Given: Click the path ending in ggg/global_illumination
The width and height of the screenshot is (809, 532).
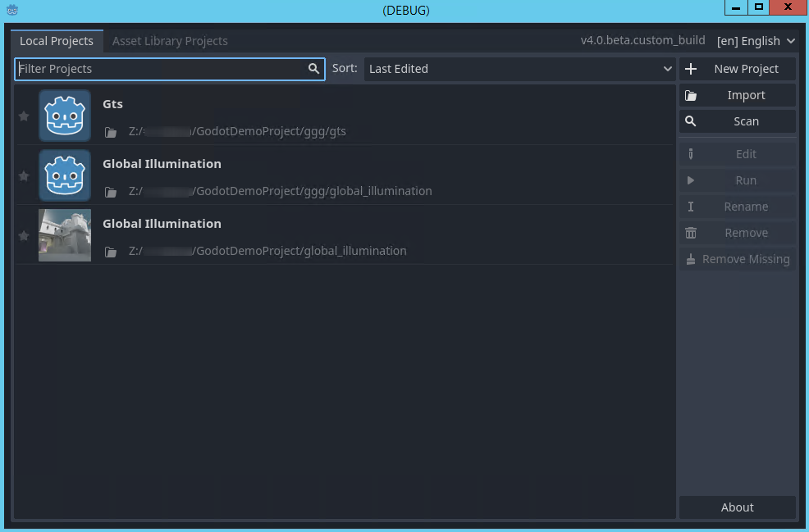Looking at the screenshot, I should 280,191.
